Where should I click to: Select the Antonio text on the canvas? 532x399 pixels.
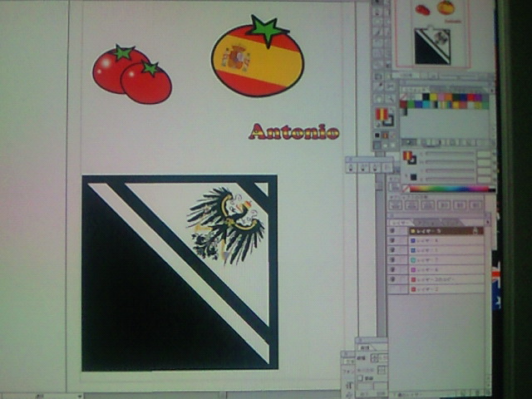pos(293,131)
